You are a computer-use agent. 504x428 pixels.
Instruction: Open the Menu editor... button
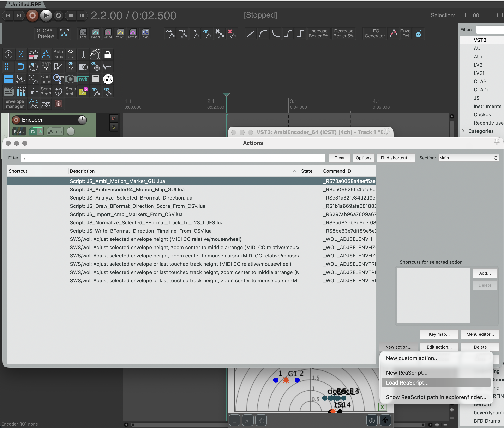[x=480, y=334]
